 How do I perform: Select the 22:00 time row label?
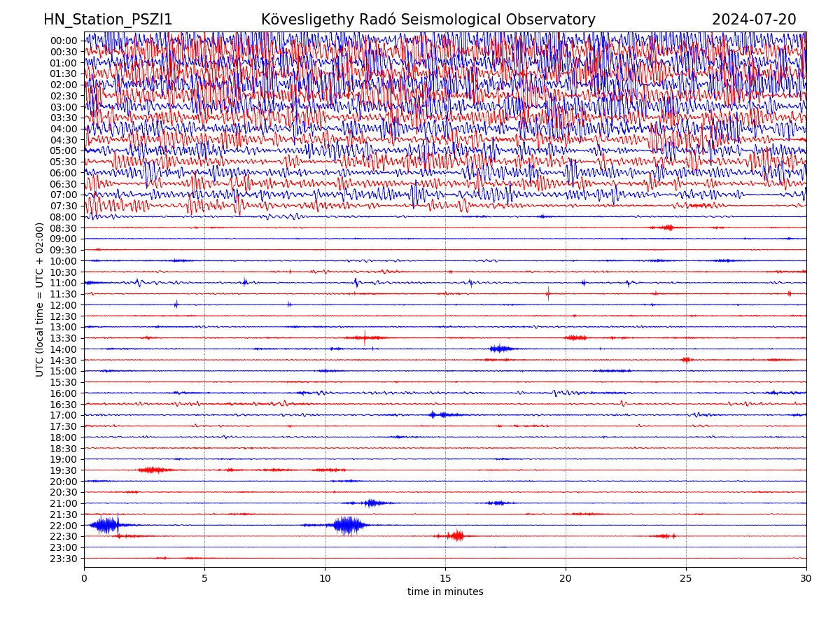[x=63, y=526]
